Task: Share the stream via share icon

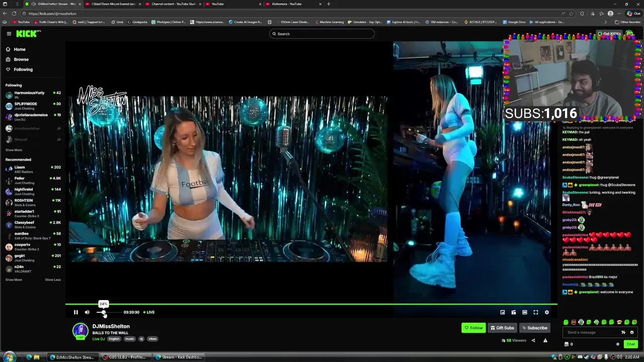Action: [533, 340]
